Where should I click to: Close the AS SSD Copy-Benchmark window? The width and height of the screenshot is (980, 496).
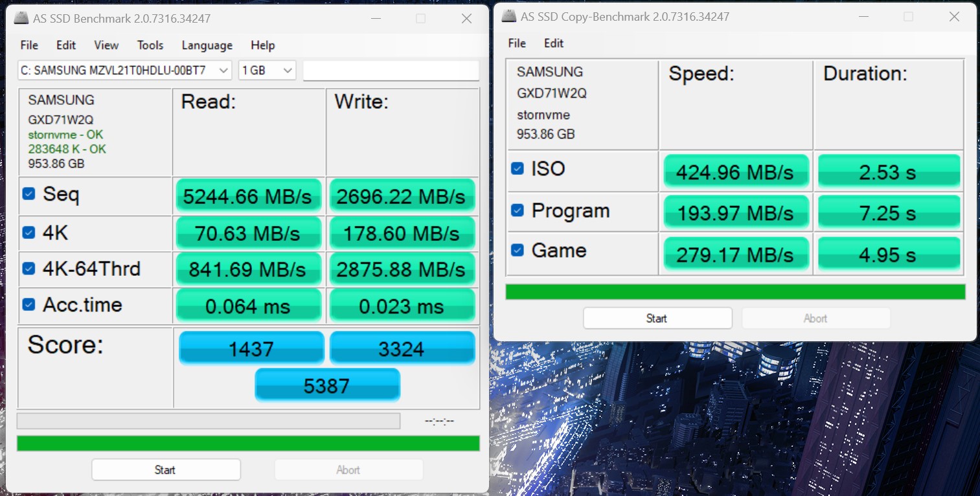point(954,17)
